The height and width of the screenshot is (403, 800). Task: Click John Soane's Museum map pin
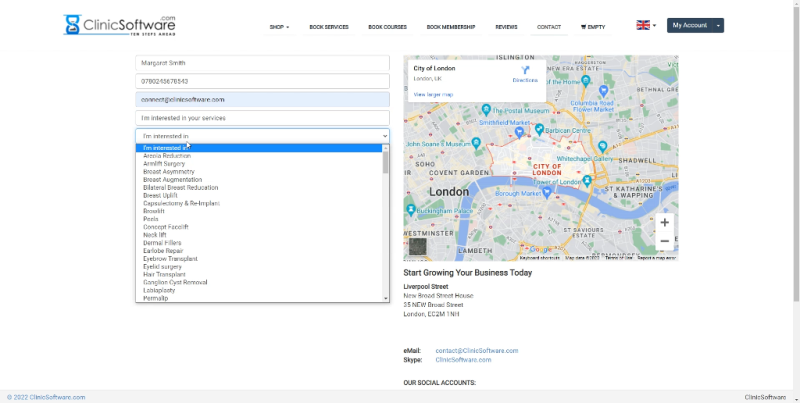tap(477, 143)
